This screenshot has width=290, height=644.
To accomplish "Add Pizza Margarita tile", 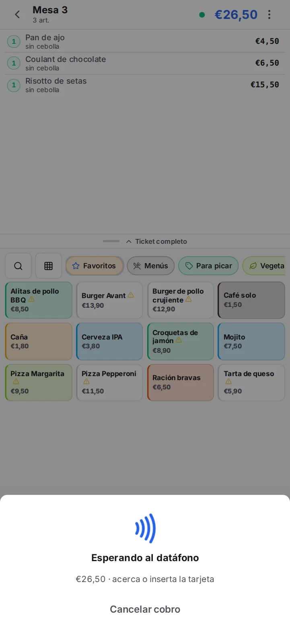I will pyautogui.click(x=39, y=383).
